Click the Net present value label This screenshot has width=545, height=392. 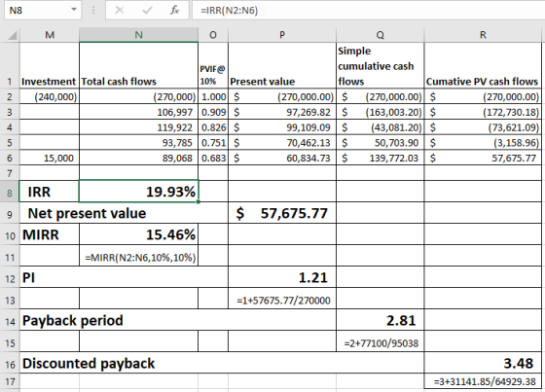[87, 213]
